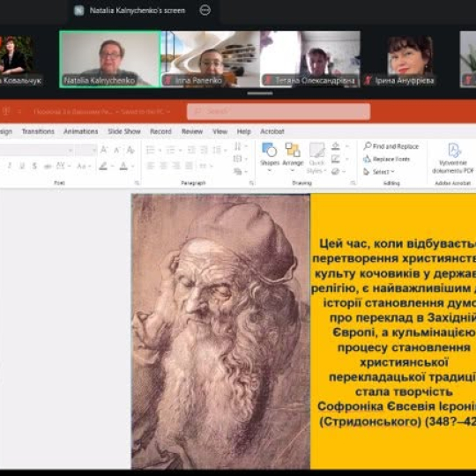Click Replace Fonts
The width and height of the screenshot is (476, 476).
point(386,159)
